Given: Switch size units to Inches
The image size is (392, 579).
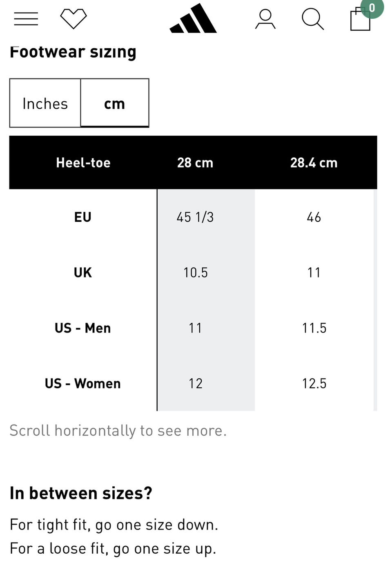Looking at the screenshot, I should click(45, 103).
